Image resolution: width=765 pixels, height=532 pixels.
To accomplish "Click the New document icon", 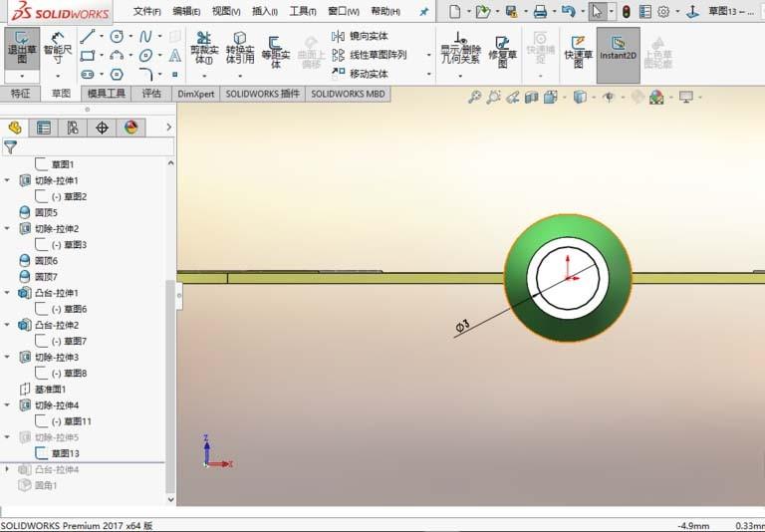I will [454, 11].
